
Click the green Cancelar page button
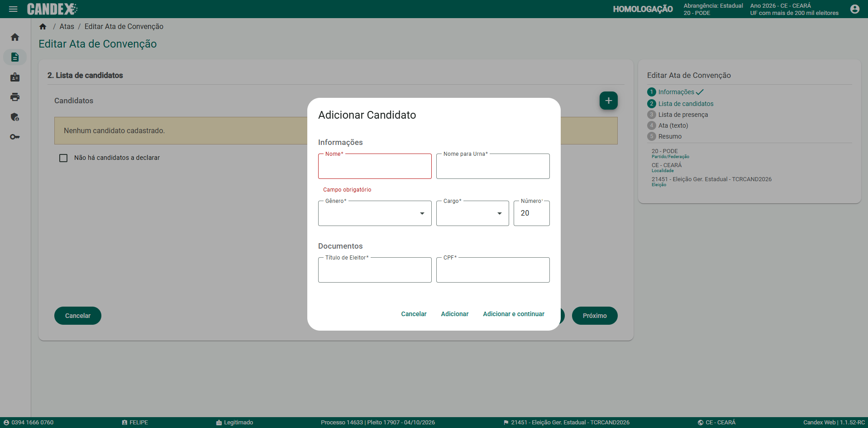(x=78, y=316)
